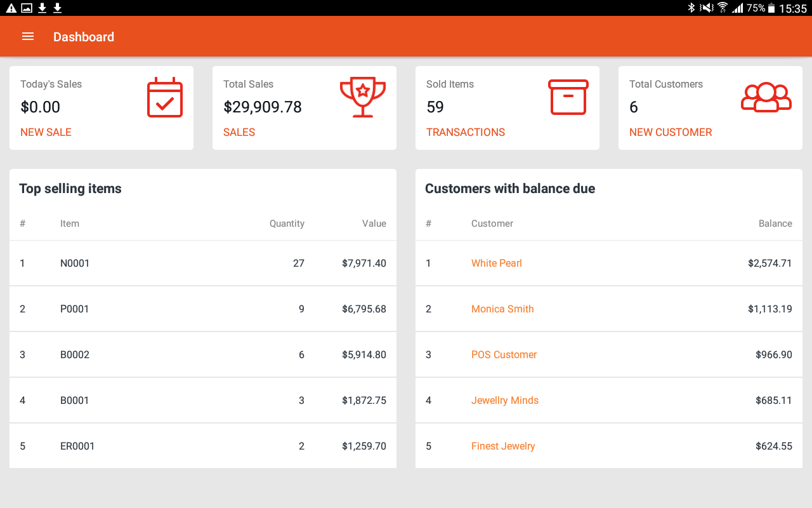Open customer White Pearl
Screen dimensions: 812x508
(x=497, y=263)
